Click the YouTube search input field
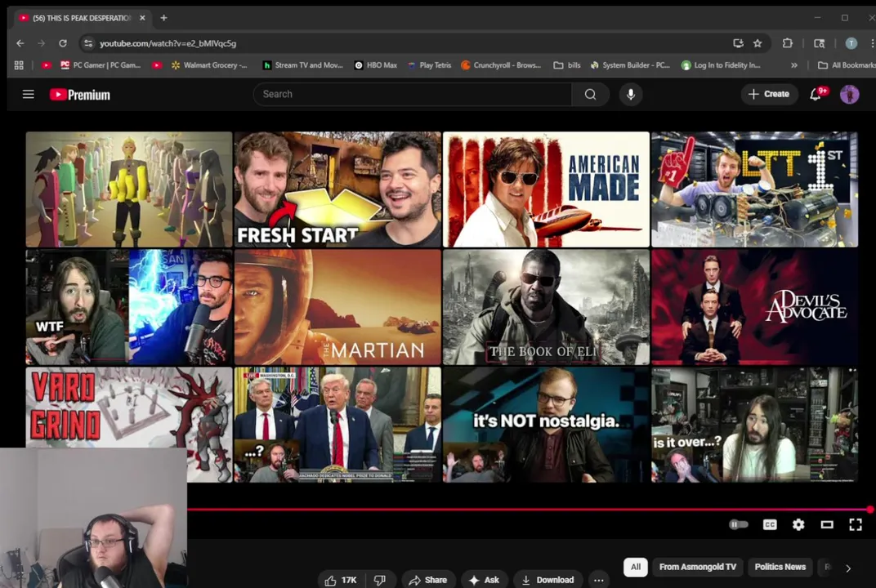The width and height of the screenshot is (876, 588). (413, 95)
